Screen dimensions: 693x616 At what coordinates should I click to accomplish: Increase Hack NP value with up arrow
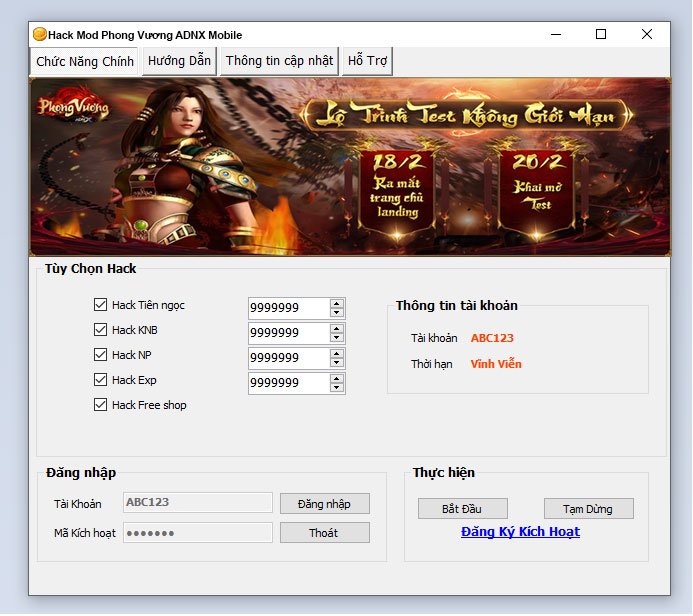tap(337, 354)
